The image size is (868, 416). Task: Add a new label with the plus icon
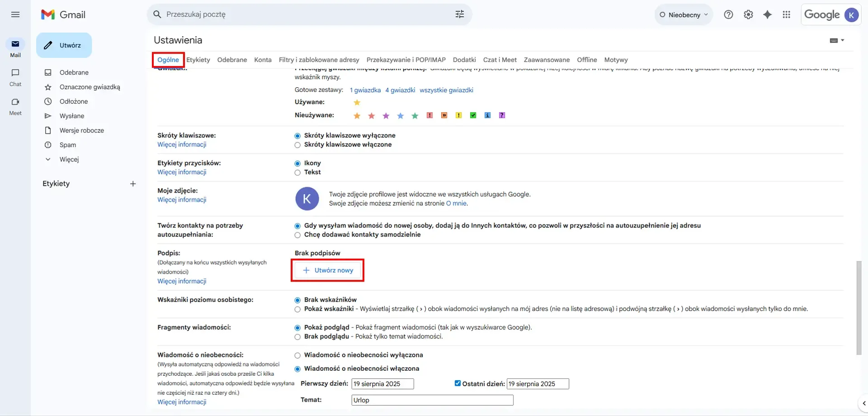point(133,184)
